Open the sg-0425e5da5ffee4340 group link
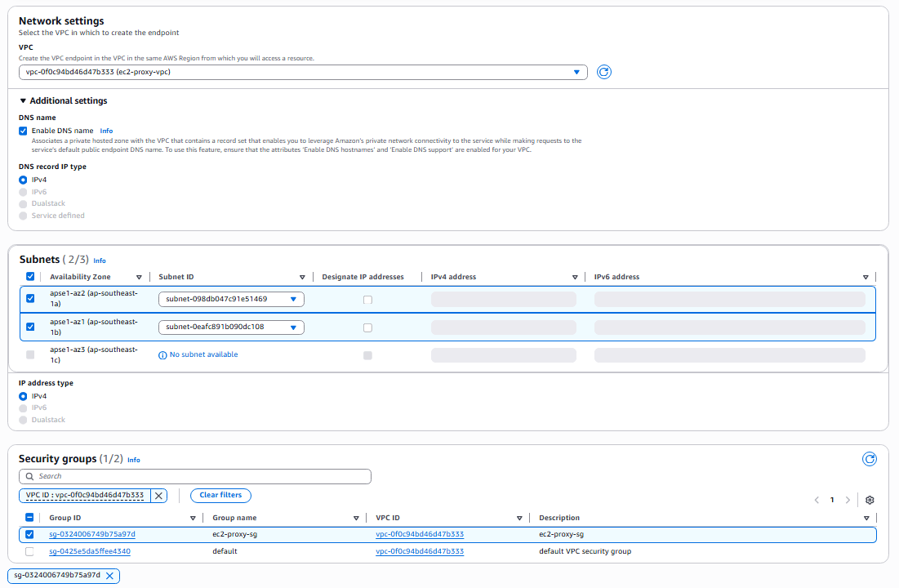Screen dimensions: 899x588 tap(90, 551)
